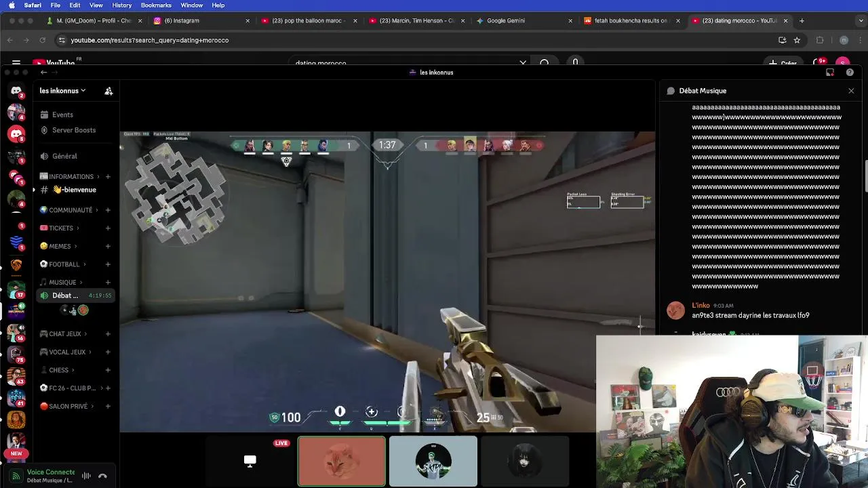
Task: Close the Débat Musique chat panel
Action: tap(851, 91)
